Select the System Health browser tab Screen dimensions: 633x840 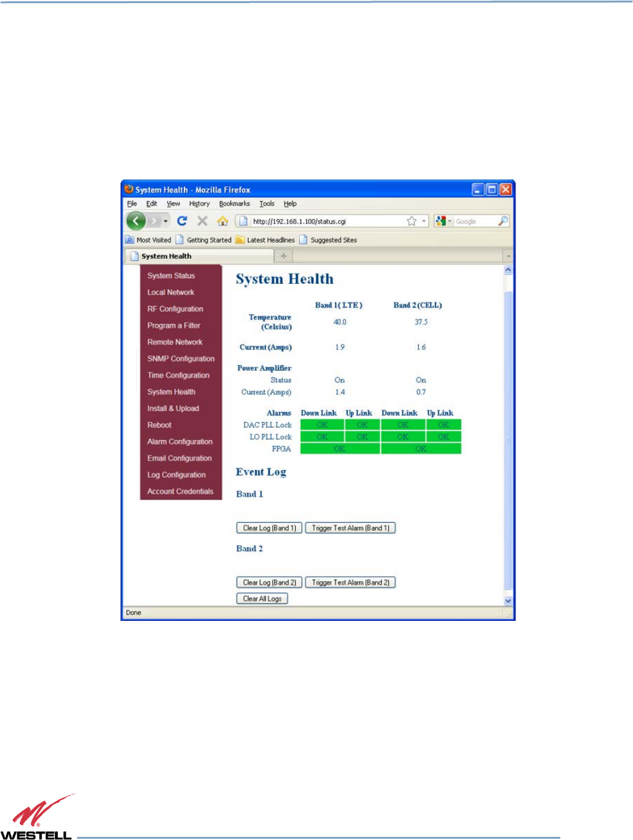(199, 256)
